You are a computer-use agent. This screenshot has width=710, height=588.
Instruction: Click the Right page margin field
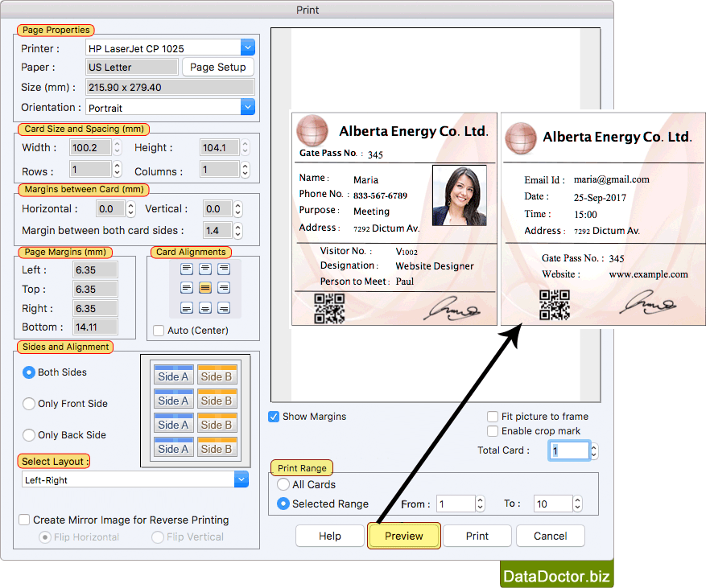[95, 308]
